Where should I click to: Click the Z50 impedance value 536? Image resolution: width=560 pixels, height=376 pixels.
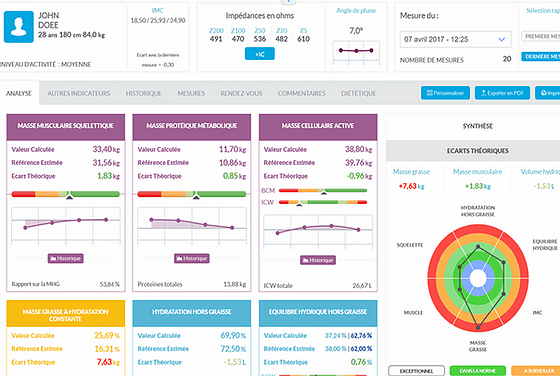click(260, 39)
